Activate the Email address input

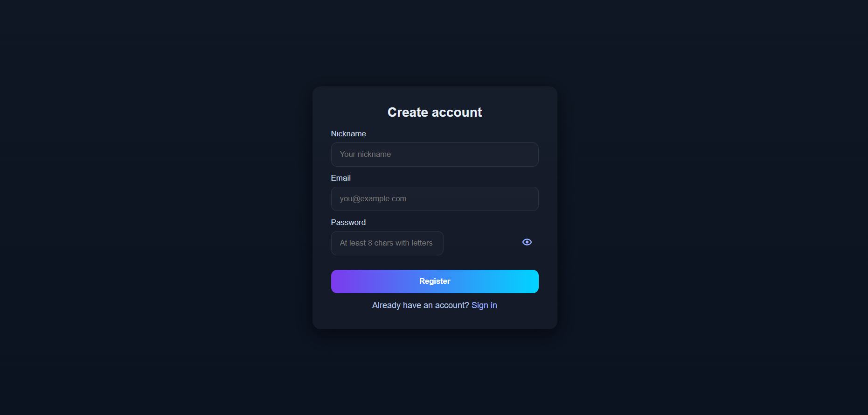435,199
